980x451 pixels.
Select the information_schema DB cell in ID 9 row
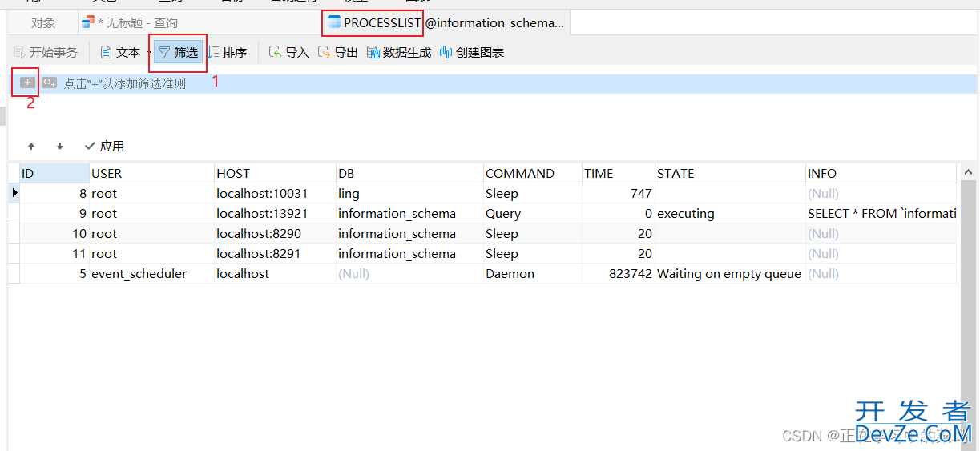(409, 213)
